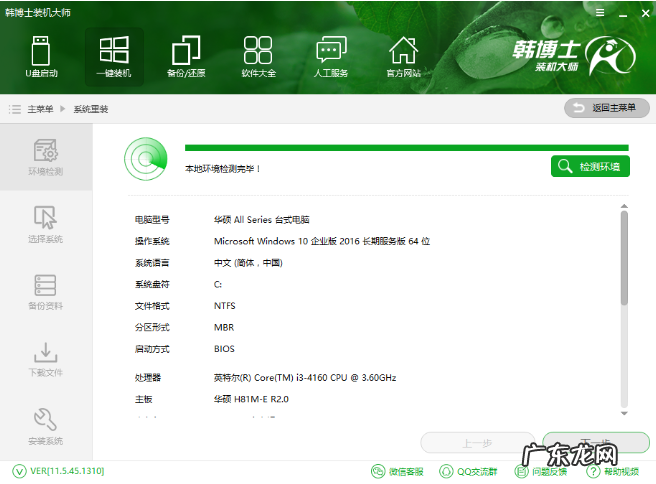This screenshot has width=656, height=484.
Task: Click the version VER[11.5.45.1310] indicator
Action: [x=58, y=471]
